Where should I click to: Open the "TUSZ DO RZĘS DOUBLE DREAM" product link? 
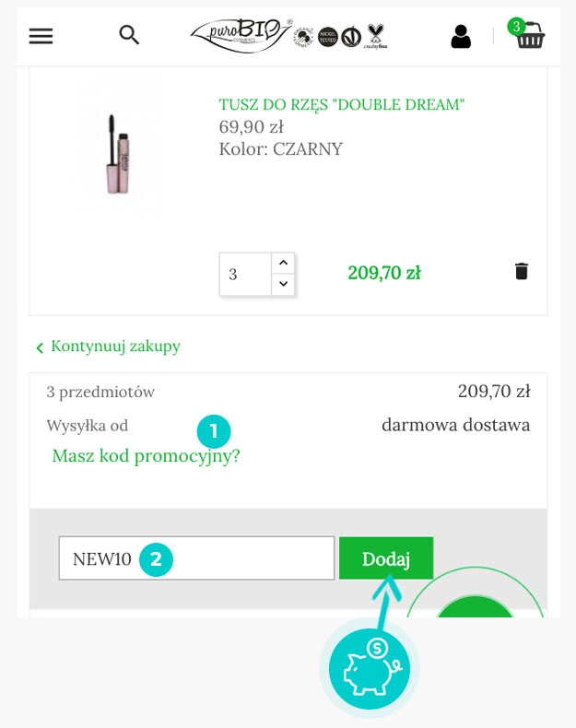342,105
